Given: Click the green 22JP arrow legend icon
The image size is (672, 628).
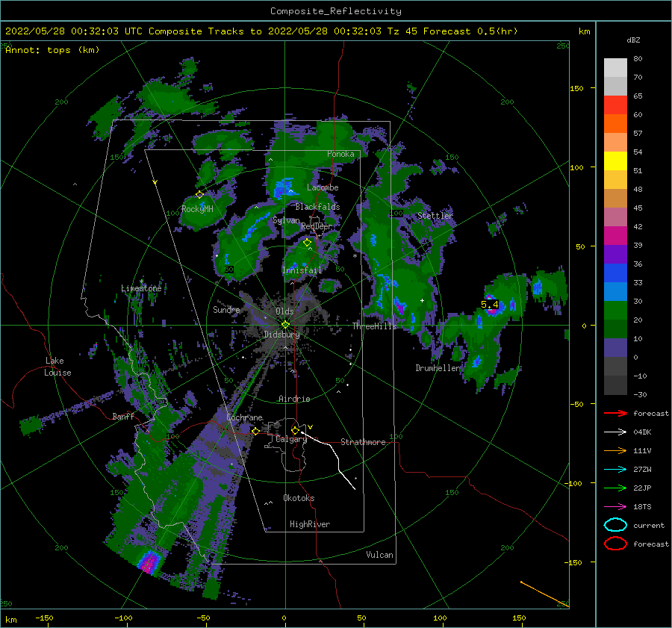Looking at the screenshot, I should 615,488.
